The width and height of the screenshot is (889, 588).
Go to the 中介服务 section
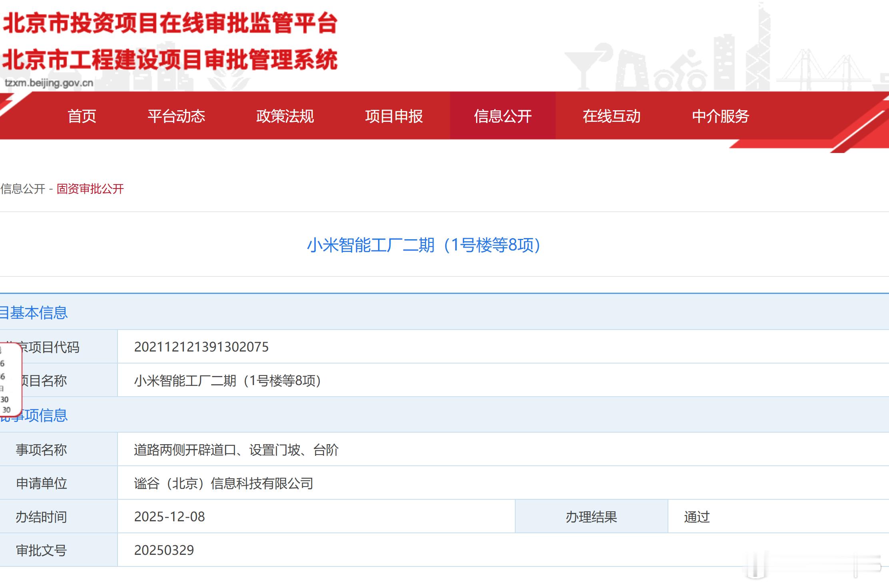[720, 116]
